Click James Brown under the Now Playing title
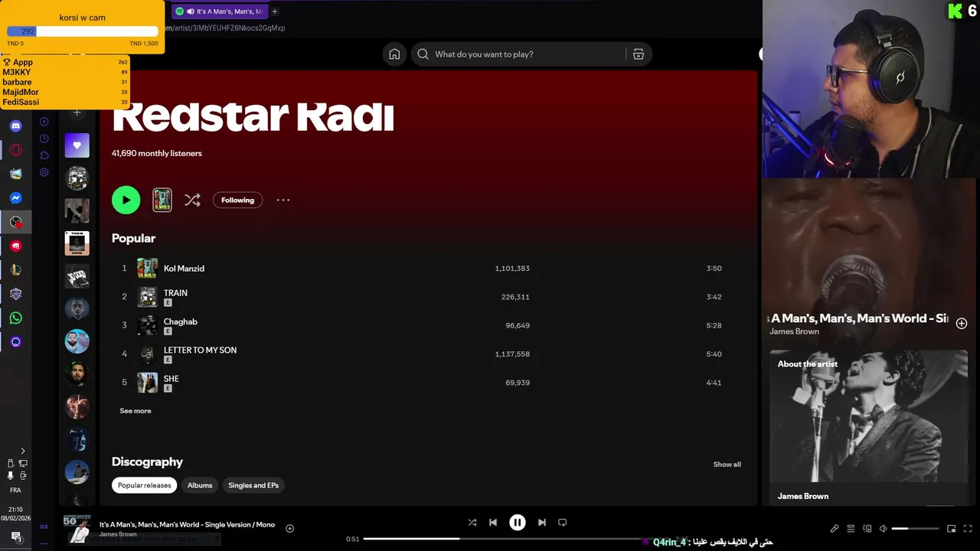 (794, 331)
